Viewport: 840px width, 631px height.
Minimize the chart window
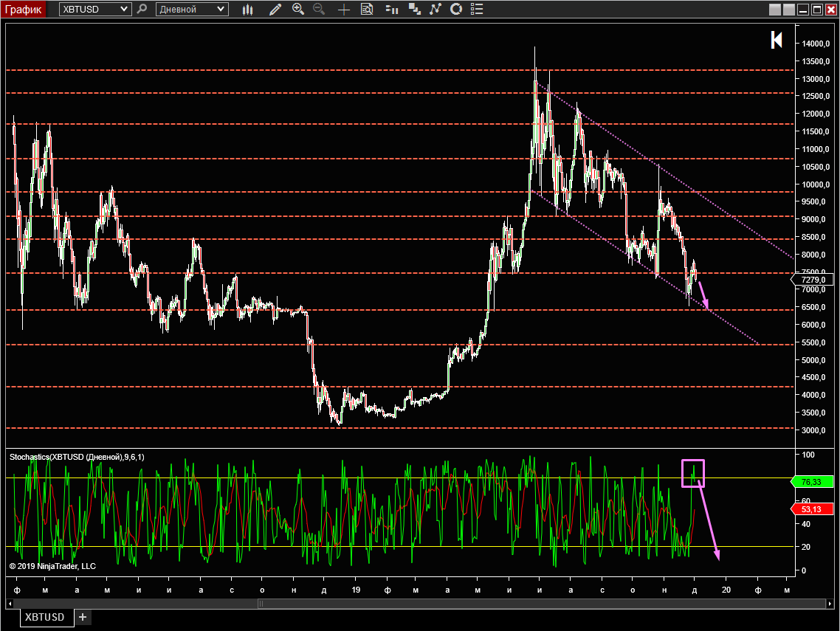pos(802,10)
